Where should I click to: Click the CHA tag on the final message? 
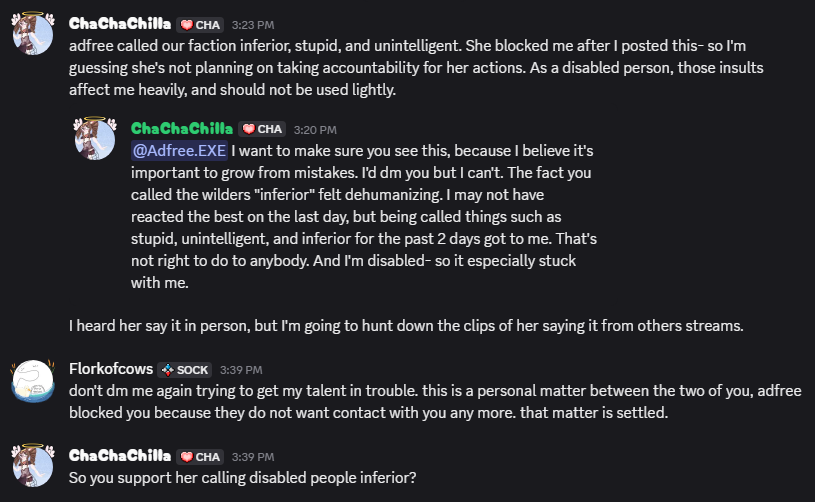click(x=199, y=456)
